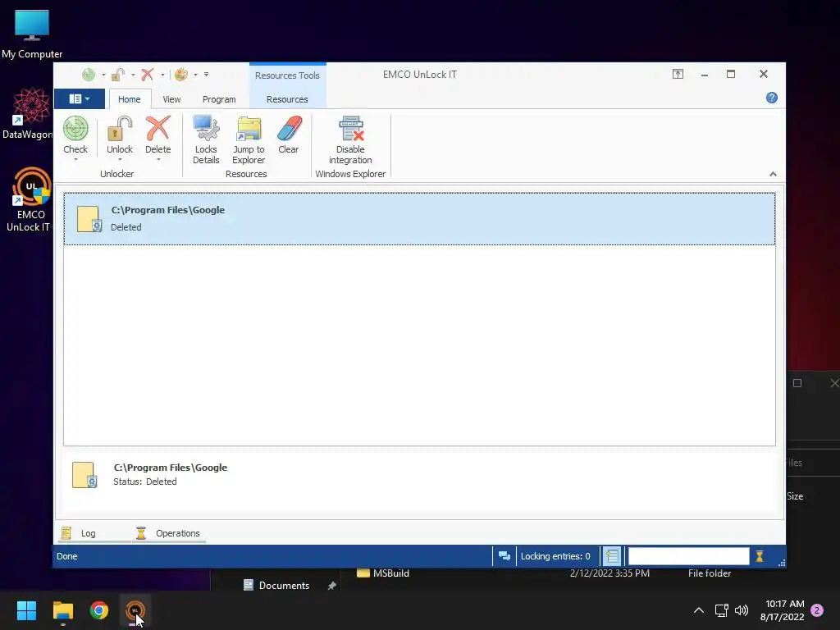This screenshot has height=630, width=840.
Task: Click the Done status text
Action: coord(67,556)
